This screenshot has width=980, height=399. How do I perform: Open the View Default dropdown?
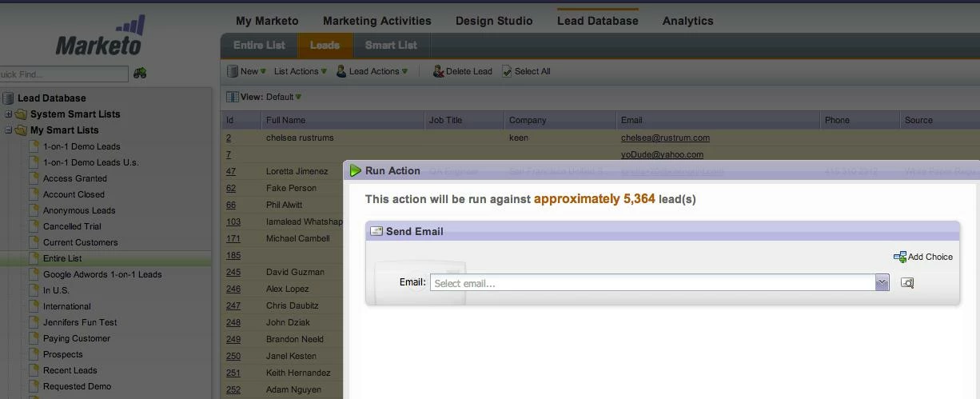(284, 97)
